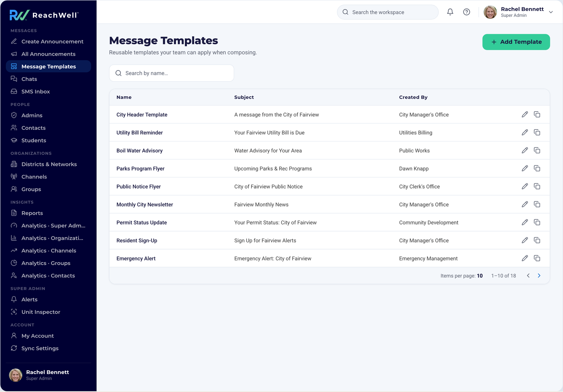This screenshot has height=392, width=563.
Task: Sort by the Name column header
Action: tap(124, 97)
